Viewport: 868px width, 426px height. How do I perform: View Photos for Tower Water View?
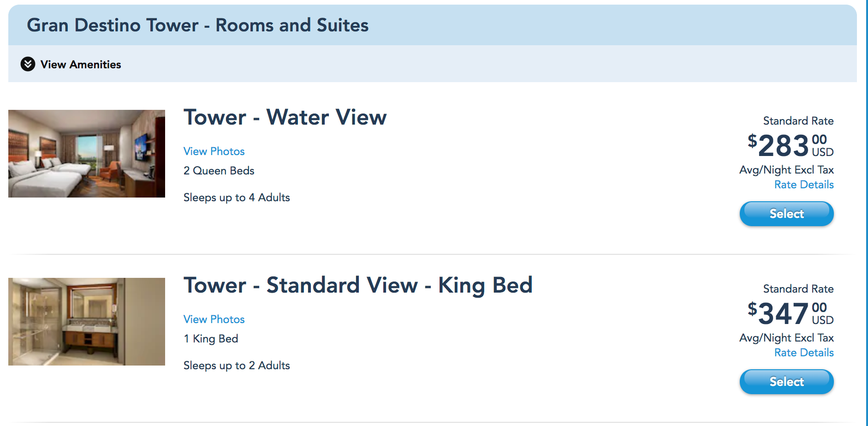click(214, 151)
